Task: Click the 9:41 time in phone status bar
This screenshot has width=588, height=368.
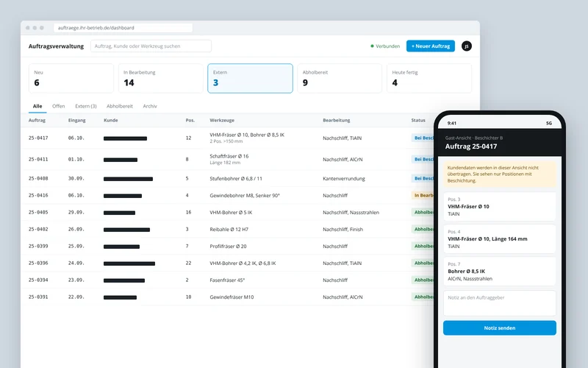Action: pyautogui.click(x=452, y=123)
